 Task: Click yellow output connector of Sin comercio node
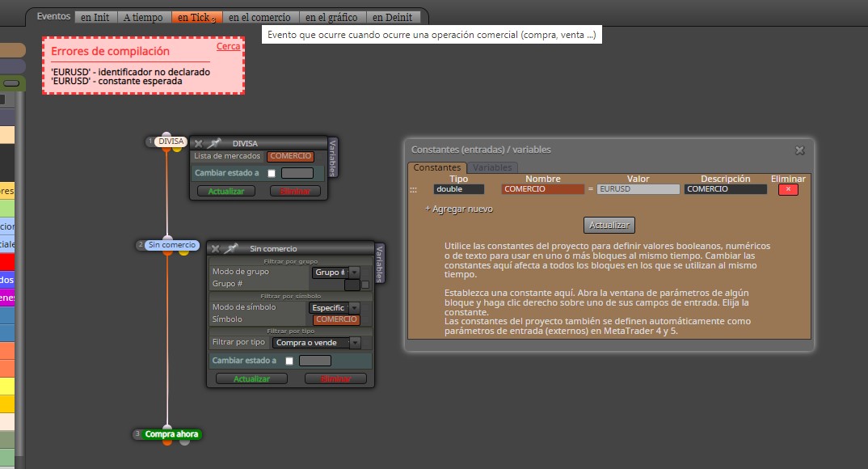(183, 252)
